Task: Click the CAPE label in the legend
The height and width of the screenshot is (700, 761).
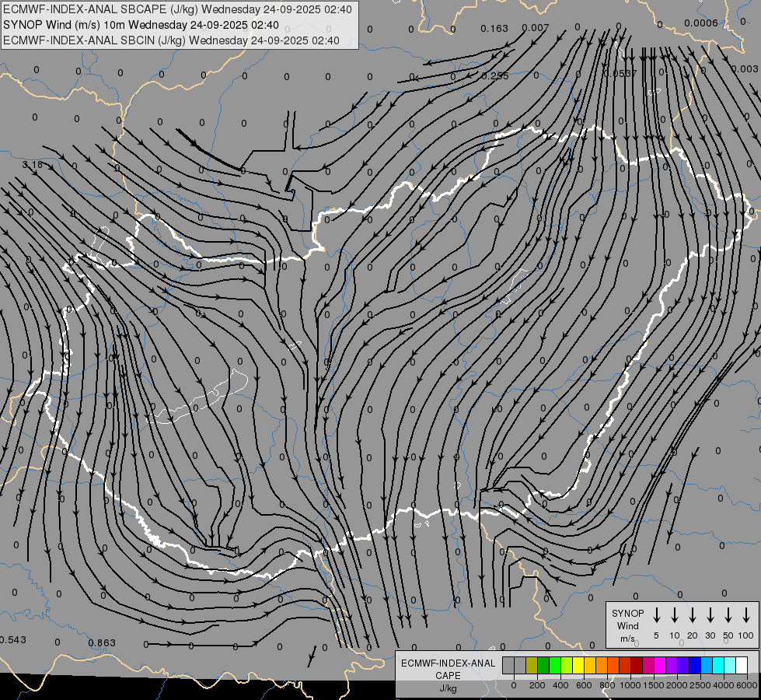Action: (x=448, y=676)
